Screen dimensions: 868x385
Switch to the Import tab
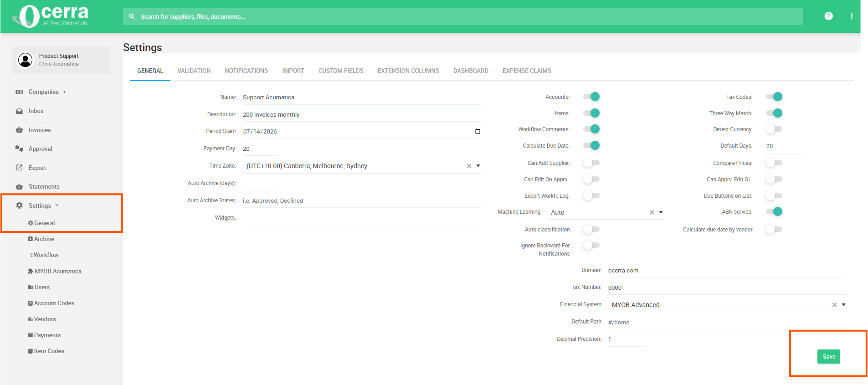click(293, 71)
